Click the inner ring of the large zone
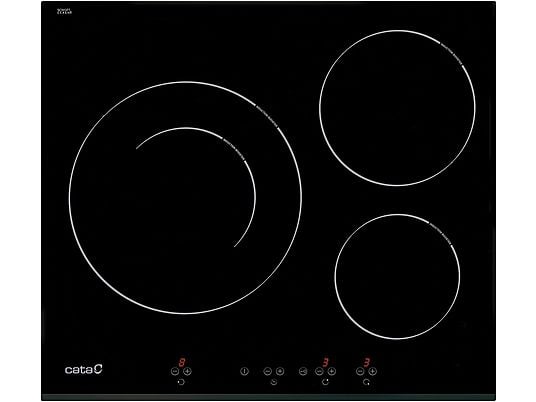The width and height of the screenshot is (536, 402). [x=196, y=187]
